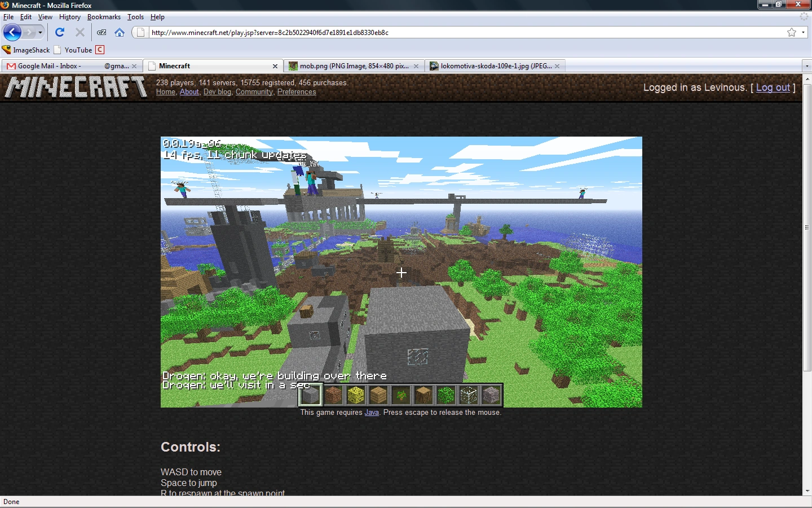The height and width of the screenshot is (508, 812).
Task: Select the Minecraft tab
Action: (213, 66)
